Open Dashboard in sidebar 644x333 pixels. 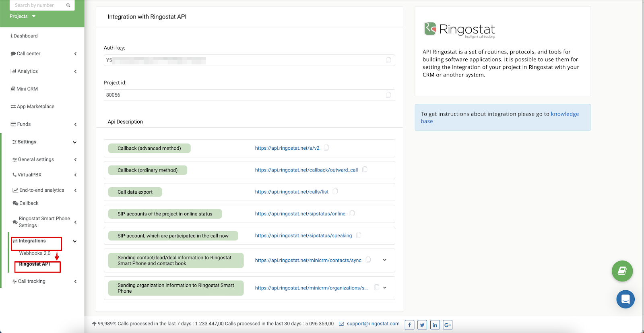tap(24, 36)
